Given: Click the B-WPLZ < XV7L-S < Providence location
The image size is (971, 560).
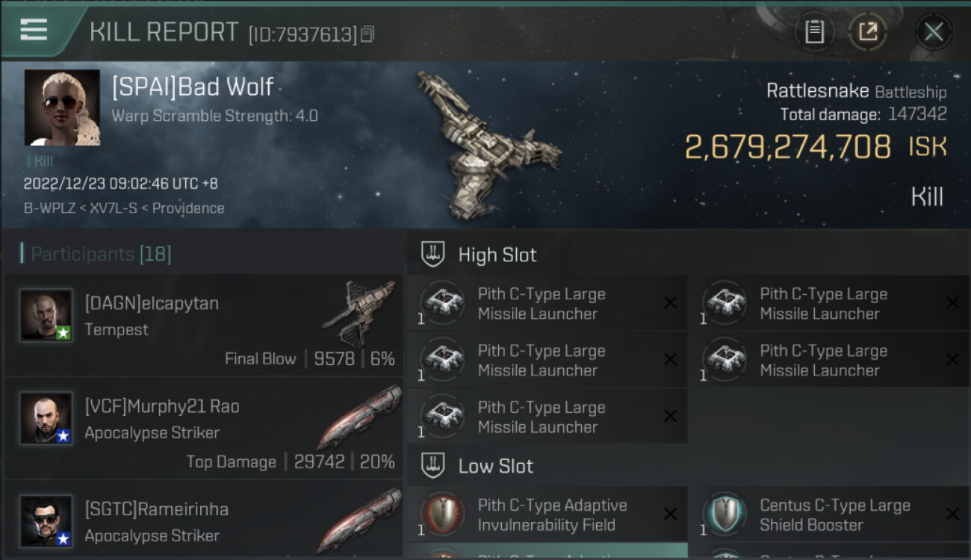Looking at the screenshot, I should 124,208.
